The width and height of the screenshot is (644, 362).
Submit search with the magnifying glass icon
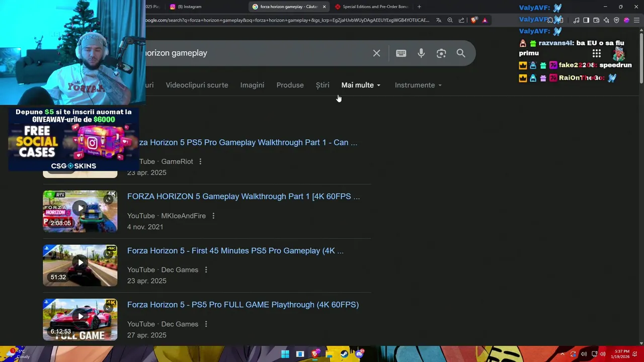point(461,53)
